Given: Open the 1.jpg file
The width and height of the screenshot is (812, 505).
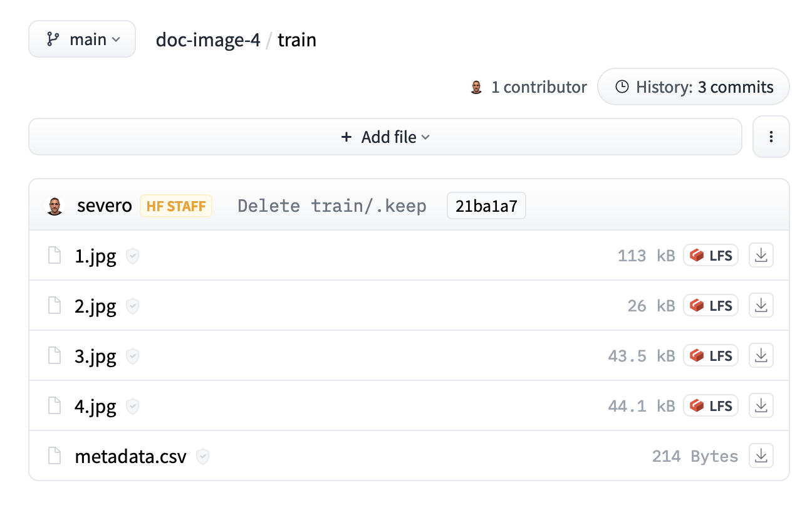Looking at the screenshot, I should click(95, 256).
